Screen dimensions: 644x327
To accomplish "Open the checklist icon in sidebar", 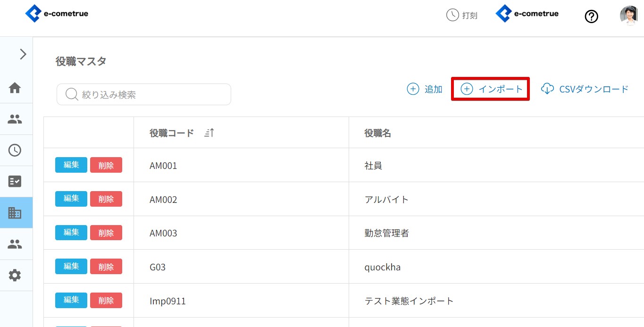I will [x=15, y=181].
